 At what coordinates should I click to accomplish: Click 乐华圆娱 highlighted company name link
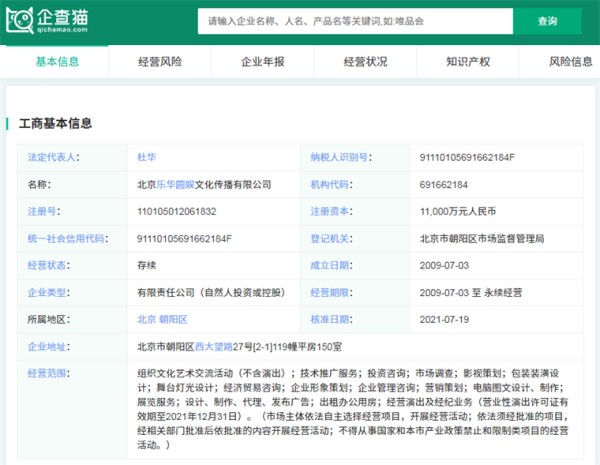(x=175, y=184)
